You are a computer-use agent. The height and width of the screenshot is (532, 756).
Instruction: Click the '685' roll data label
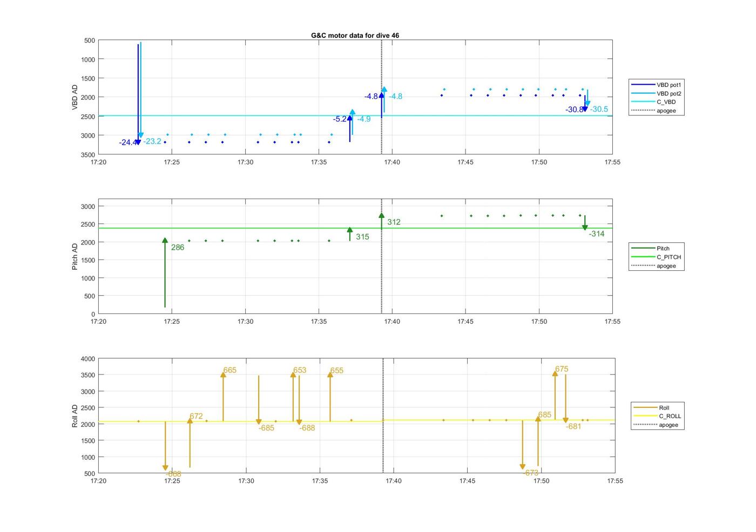[545, 415]
